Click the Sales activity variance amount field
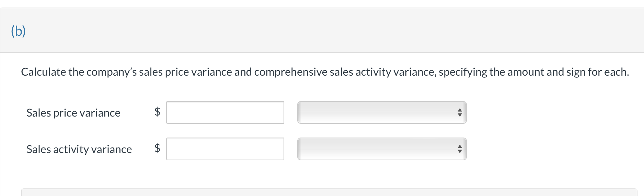Screen dimensions: 644x196 [x=225, y=149]
